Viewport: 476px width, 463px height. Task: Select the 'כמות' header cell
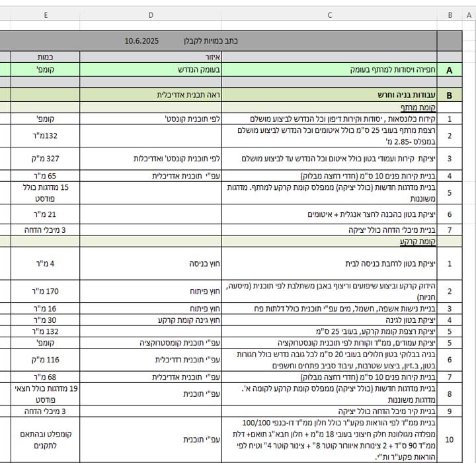click(x=46, y=58)
